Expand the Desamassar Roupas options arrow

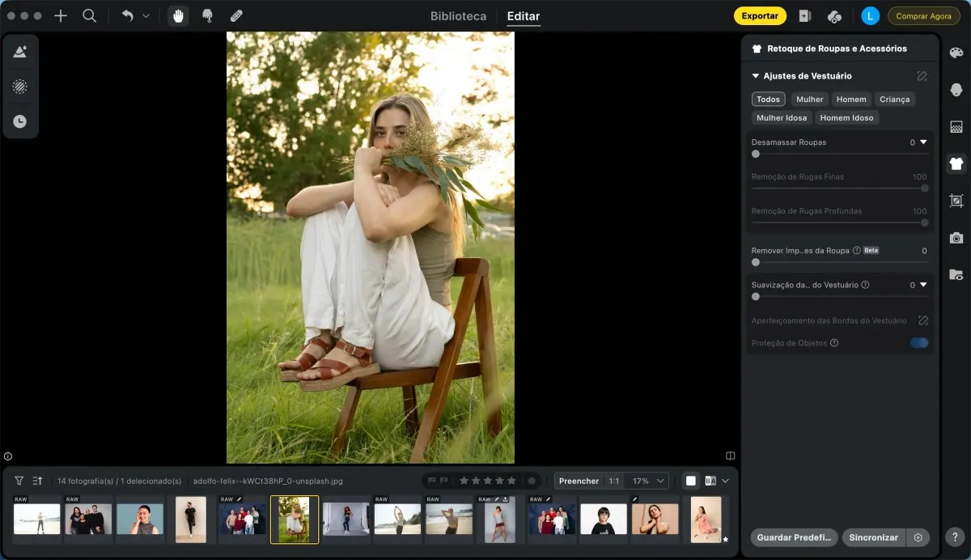923,142
